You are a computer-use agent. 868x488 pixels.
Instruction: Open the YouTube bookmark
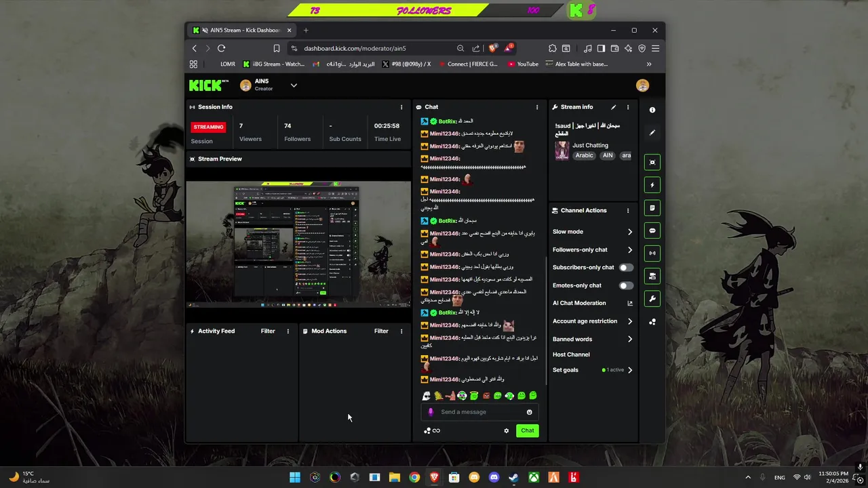click(x=523, y=64)
